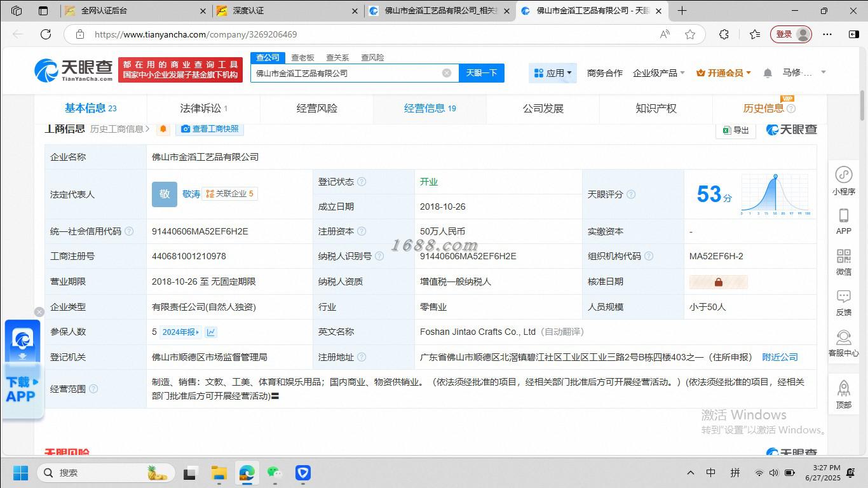Click the help icon beside 登记状态
Viewport: 868px width, 488px height.
pyautogui.click(x=362, y=182)
